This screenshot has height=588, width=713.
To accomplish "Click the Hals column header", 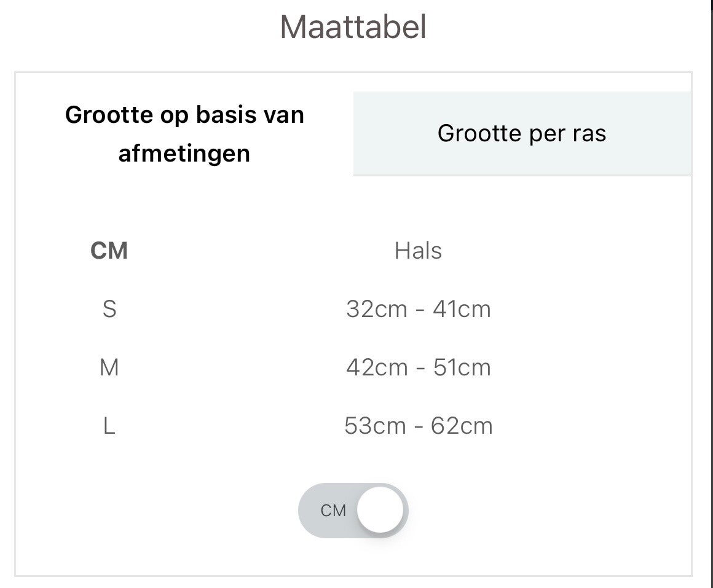I will (418, 251).
